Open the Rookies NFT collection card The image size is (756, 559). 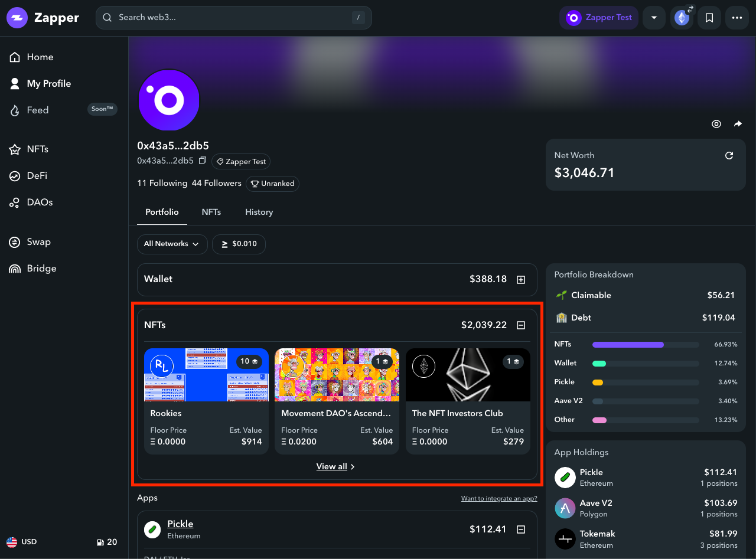click(x=206, y=401)
